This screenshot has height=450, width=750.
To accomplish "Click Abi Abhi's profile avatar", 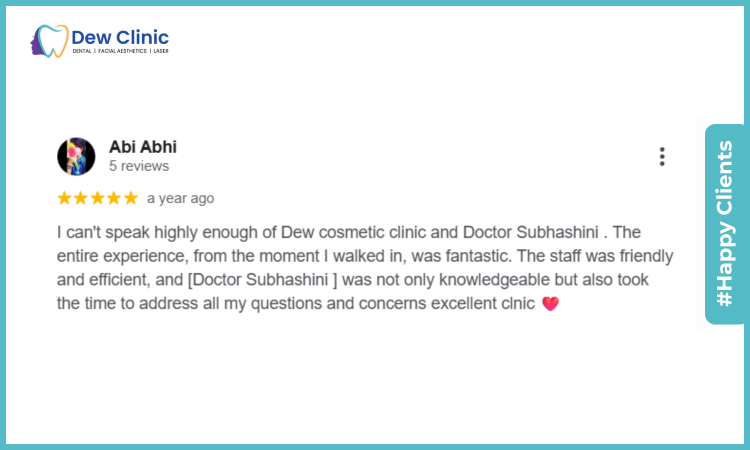I will click(77, 156).
